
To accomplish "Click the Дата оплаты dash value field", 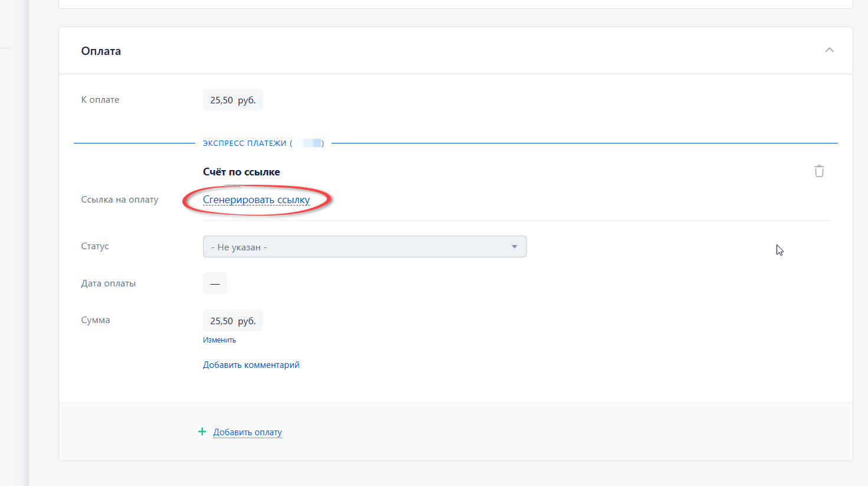I will (215, 283).
